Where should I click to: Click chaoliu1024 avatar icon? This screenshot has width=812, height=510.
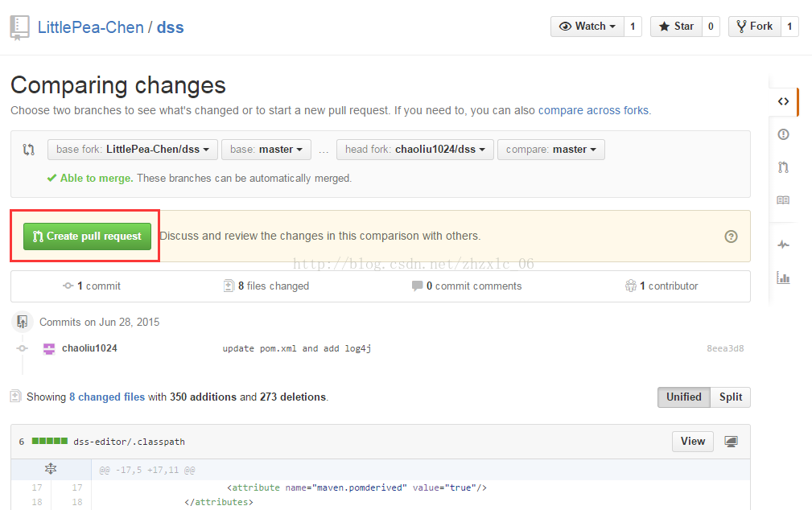click(49, 348)
